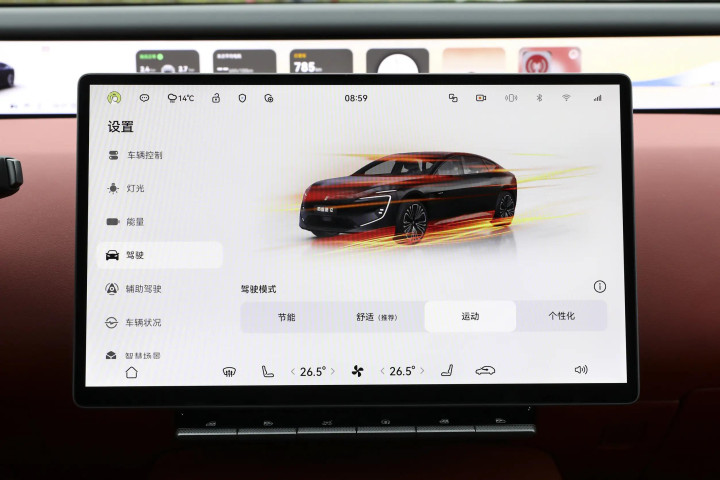Select the 运动 drive mode
This screenshot has width=720, height=480.
470,316
